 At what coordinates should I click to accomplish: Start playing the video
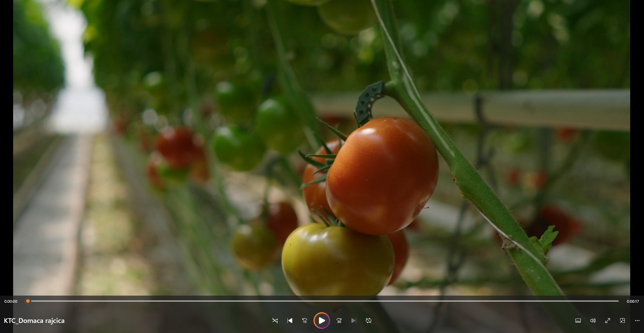322,321
